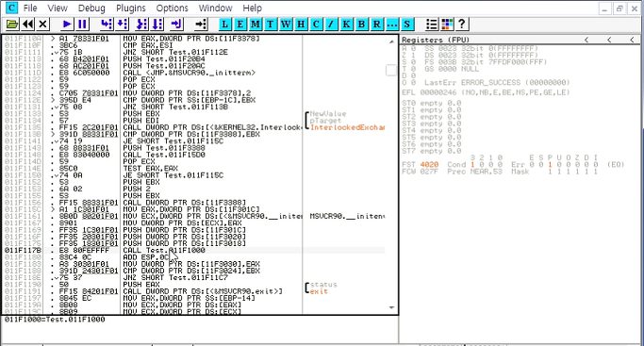Click the Step over toolbar icon
The height and width of the screenshot is (346, 644).
pos(123,25)
